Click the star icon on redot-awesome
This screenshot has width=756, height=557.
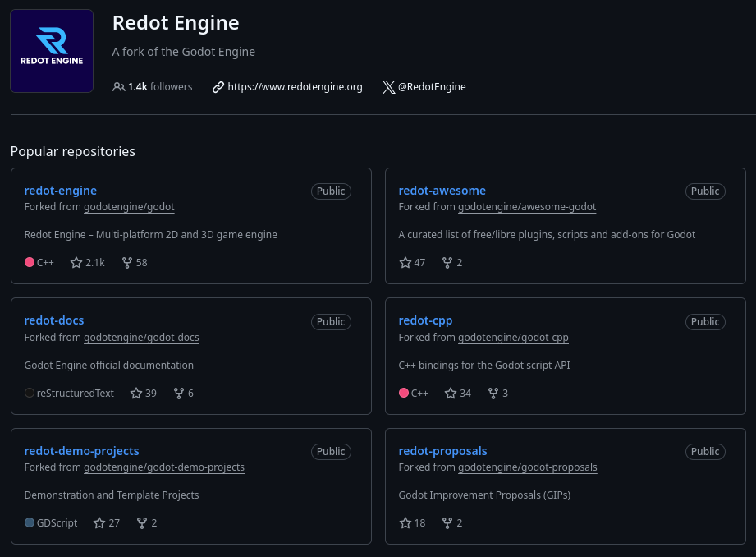(404, 263)
